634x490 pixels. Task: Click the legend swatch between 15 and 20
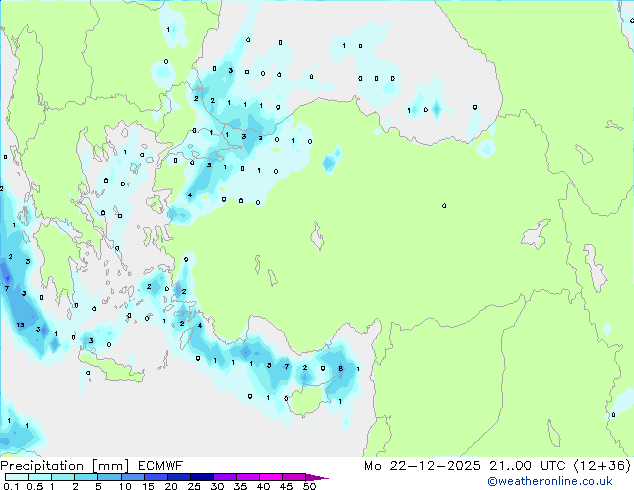(x=155, y=477)
